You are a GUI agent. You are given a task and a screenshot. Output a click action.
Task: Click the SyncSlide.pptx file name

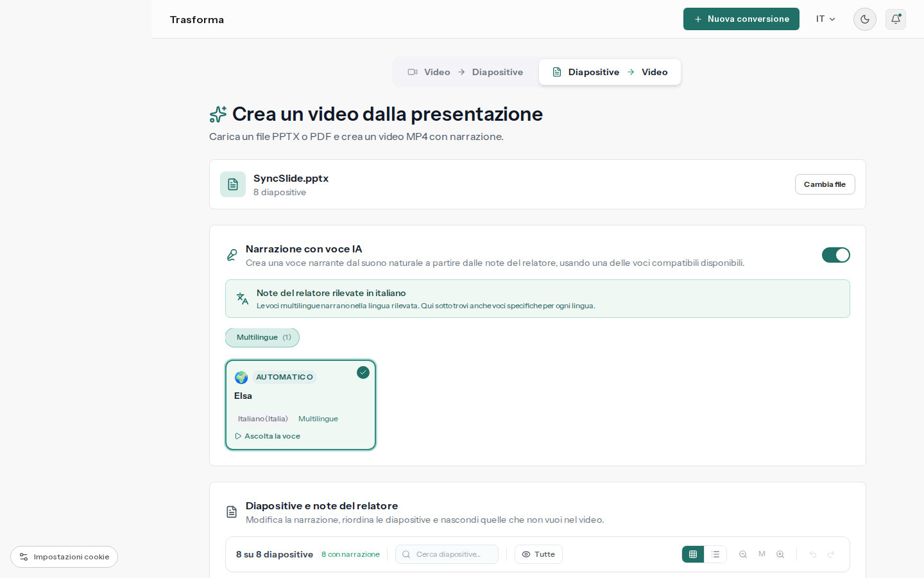click(x=291, y=179)
